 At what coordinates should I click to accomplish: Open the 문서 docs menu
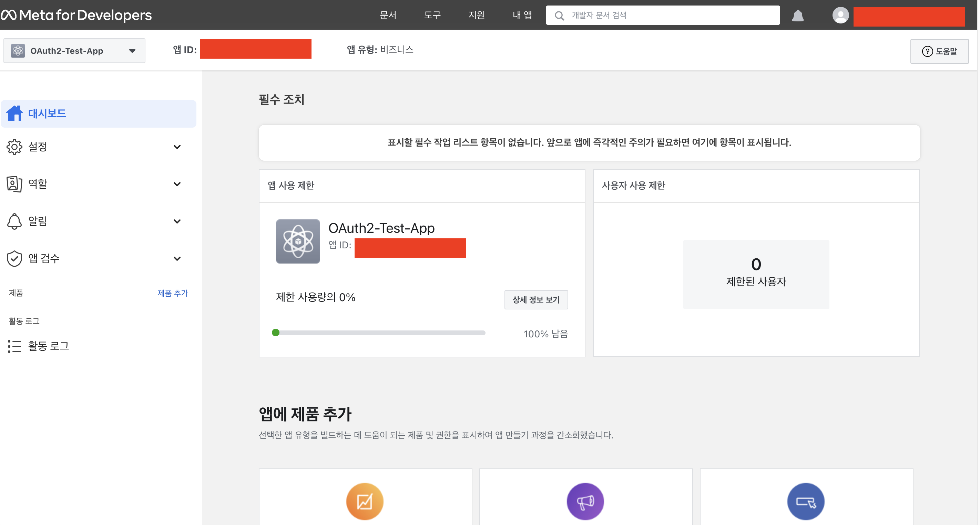pyautogui.click(x=388, y=15)
